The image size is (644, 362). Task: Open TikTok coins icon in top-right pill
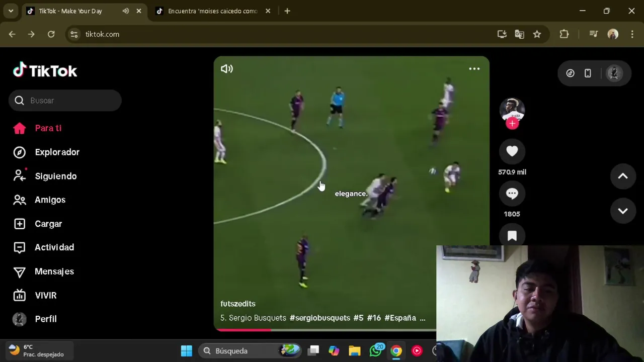coord(570,73)
